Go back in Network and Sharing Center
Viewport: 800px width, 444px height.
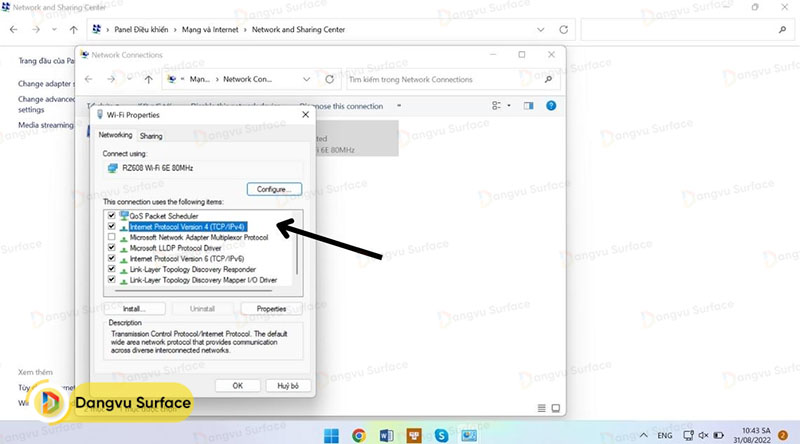click(14, 30)
